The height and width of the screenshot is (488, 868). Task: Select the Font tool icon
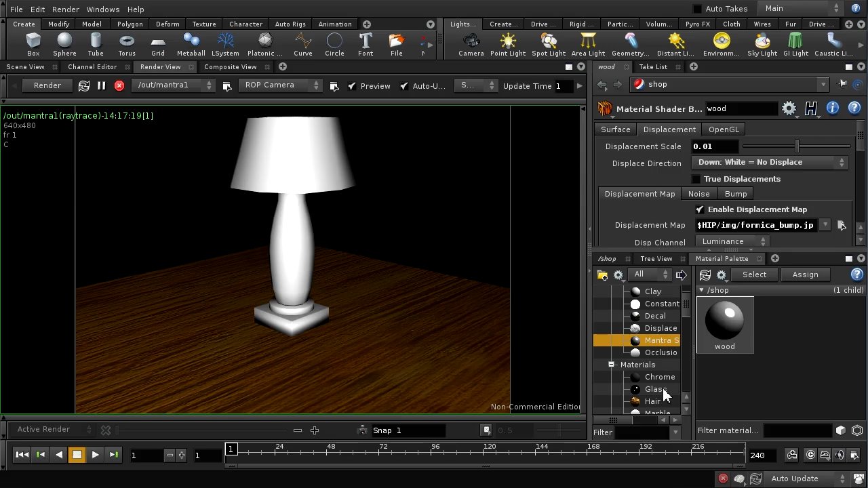[366, 45]
